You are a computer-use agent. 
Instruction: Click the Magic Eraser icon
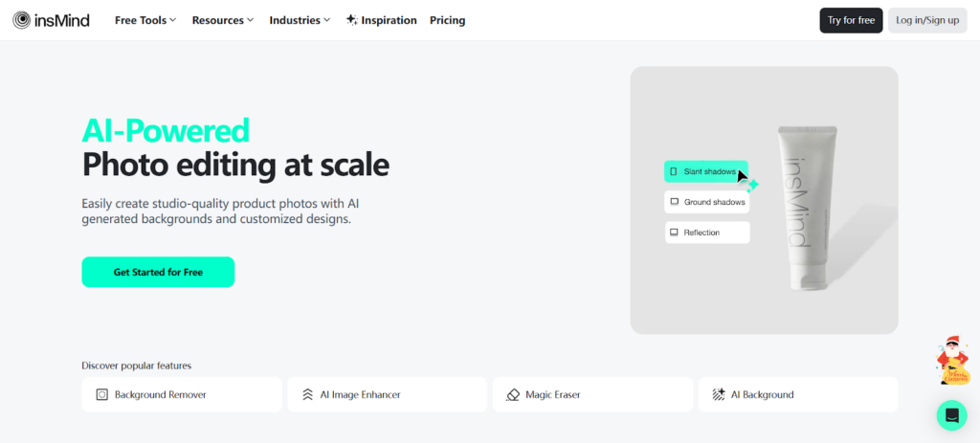(x=513, y=394)
